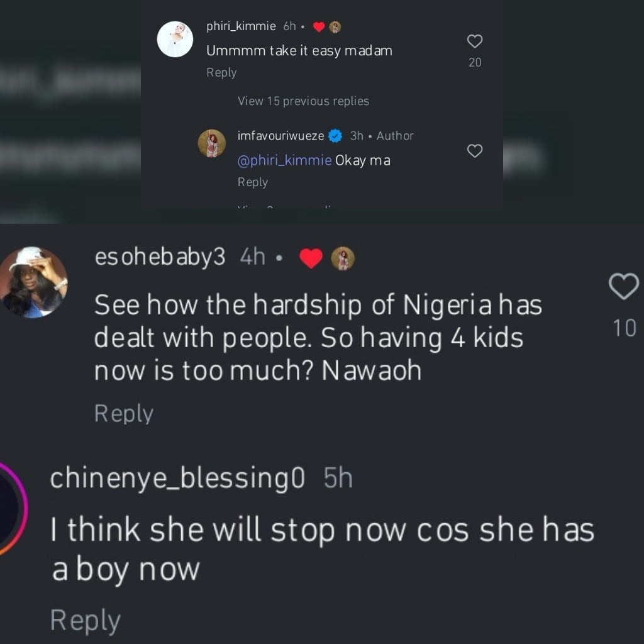644x644 pixels.
Task: Like esohebaby3's comment with the heart
Action: click(x=624, y=287)
